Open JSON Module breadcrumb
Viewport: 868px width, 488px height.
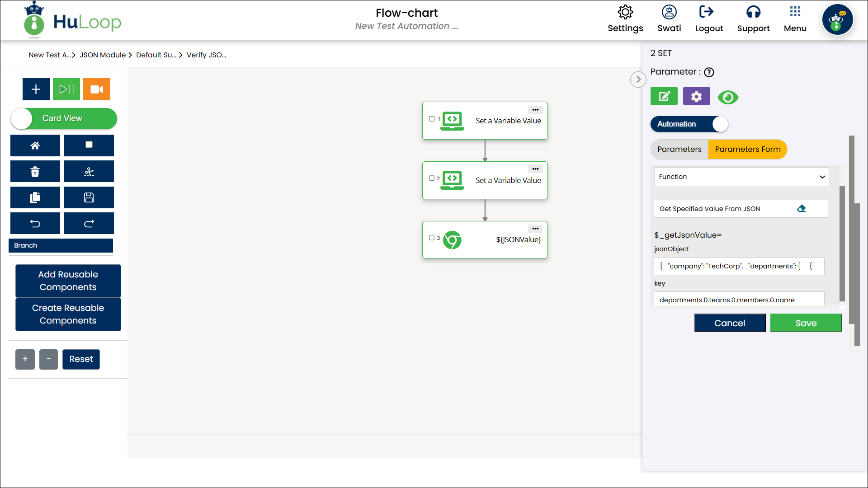point(103,55)
